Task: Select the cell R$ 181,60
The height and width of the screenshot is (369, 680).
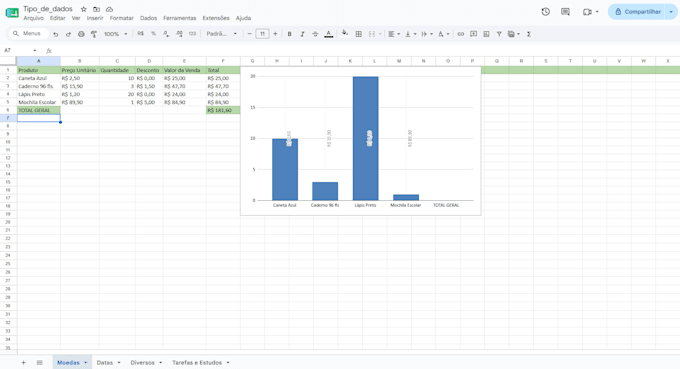Action: (223, 110)
